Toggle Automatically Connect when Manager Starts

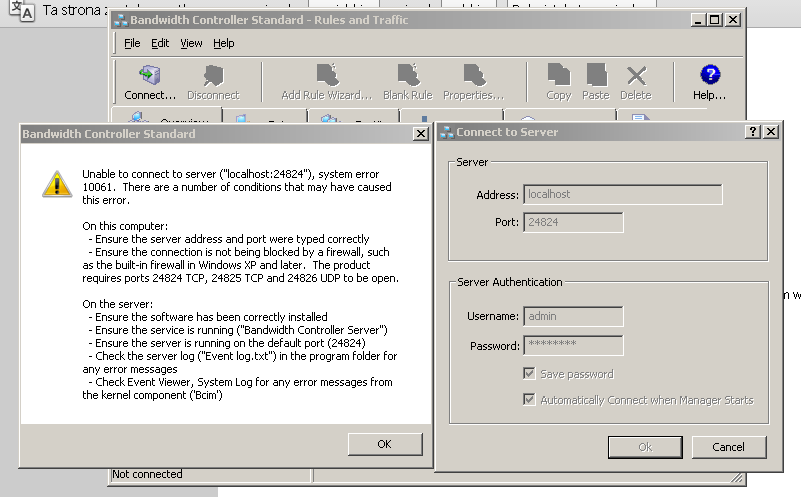(x=529, y=399)
